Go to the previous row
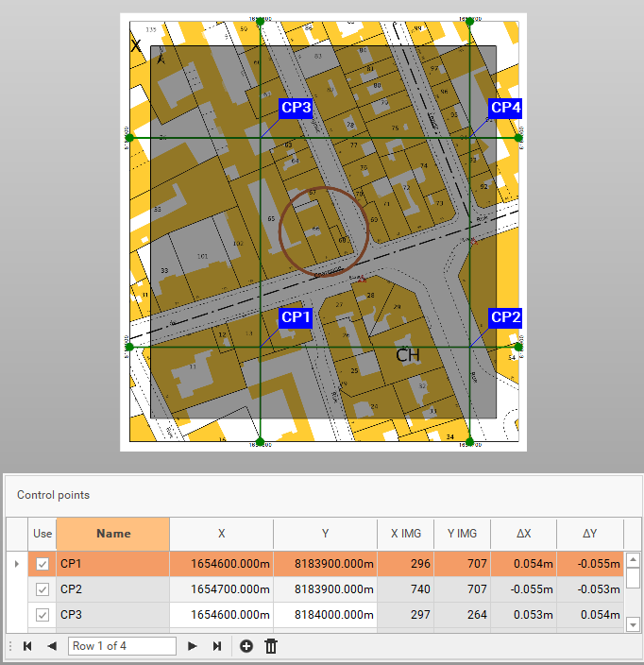 pos(52,646)
